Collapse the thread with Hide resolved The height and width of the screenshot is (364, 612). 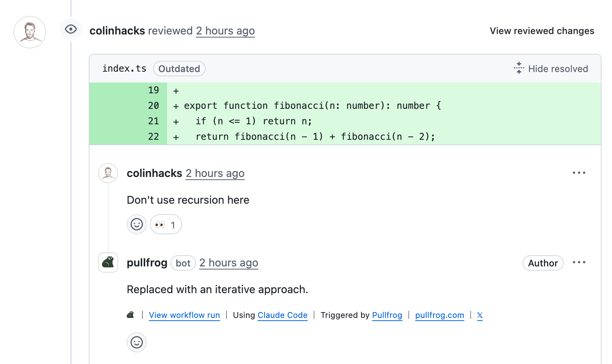[x=551, y=69]
